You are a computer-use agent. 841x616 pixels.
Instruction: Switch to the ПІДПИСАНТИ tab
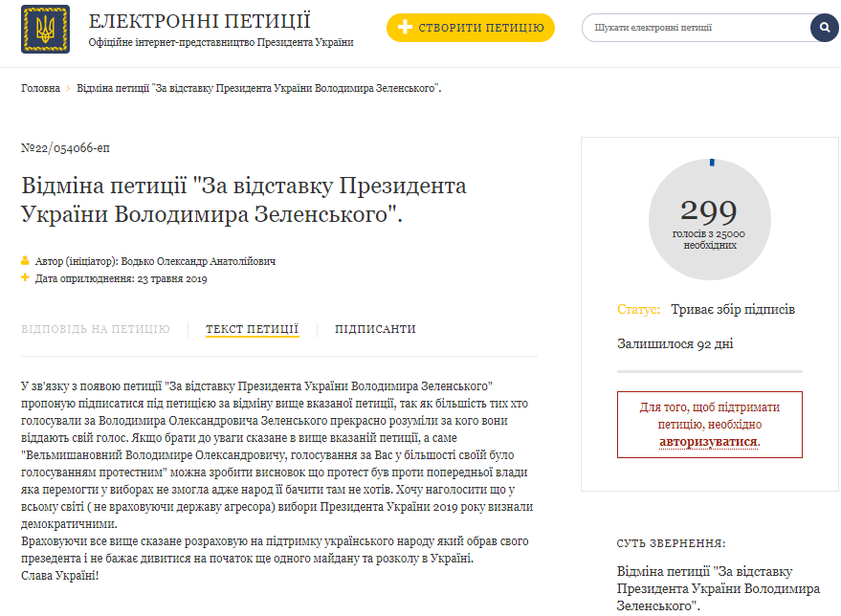point(375,329)
